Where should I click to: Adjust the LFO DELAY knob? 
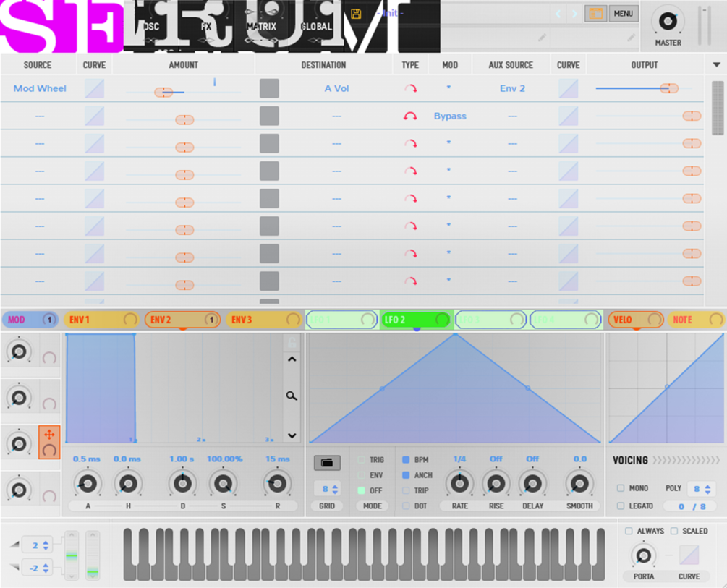click(x=532, y=484)
